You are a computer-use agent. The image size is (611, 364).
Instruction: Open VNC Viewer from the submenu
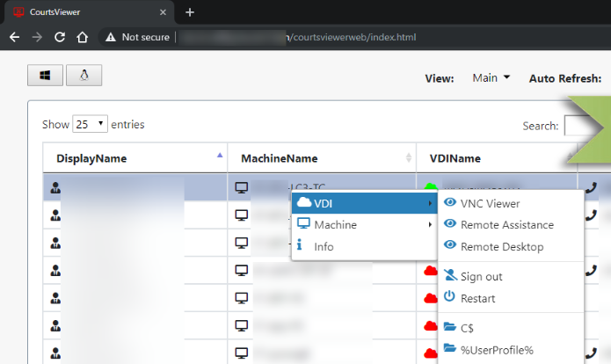[490, 203]
